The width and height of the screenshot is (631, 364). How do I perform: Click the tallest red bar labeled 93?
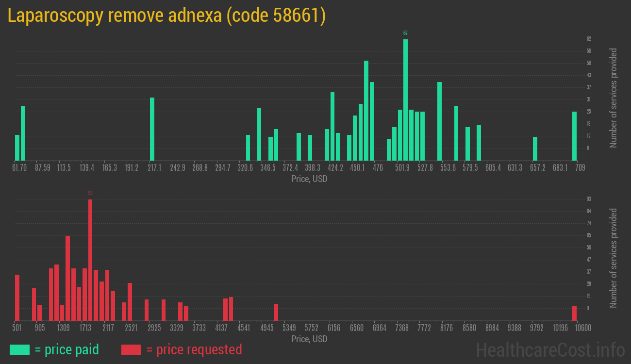90,260
